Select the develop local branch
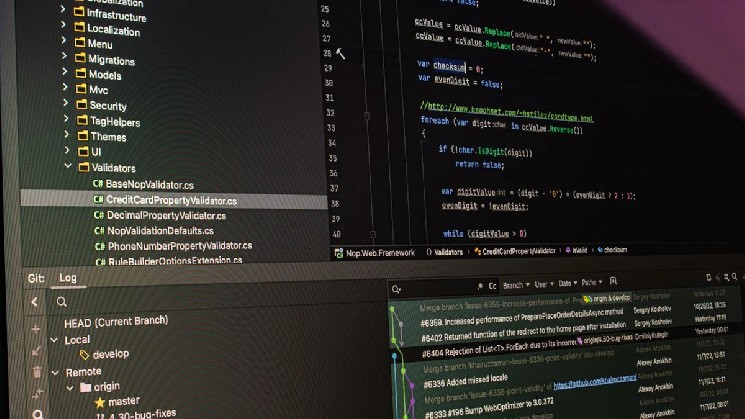The image size is (745, 419). click(x=111, y=354)
